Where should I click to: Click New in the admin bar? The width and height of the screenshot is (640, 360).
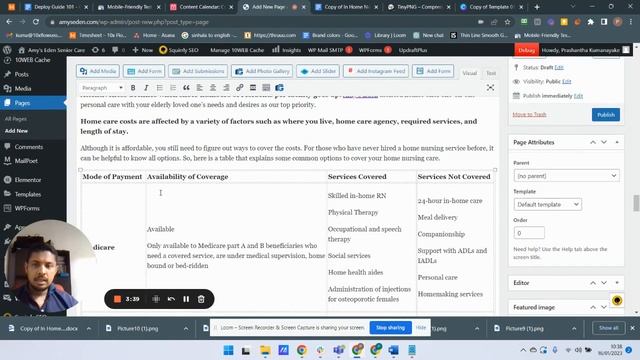tap(143, 50)
